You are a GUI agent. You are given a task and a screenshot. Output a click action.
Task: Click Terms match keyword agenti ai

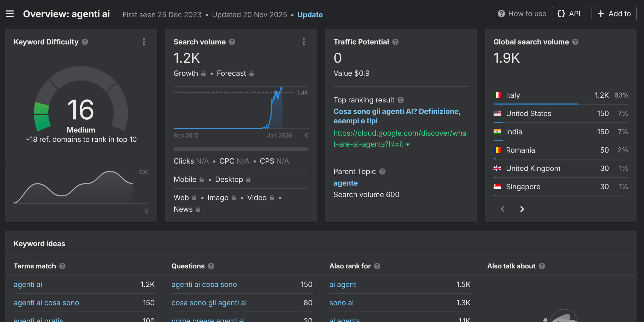point(28,284)
